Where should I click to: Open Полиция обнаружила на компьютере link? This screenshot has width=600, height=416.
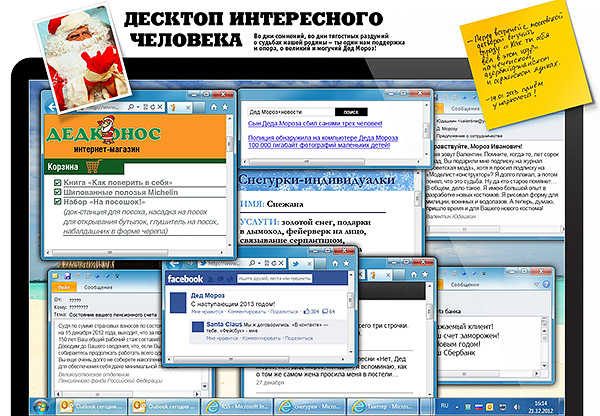tap(323, 142)
